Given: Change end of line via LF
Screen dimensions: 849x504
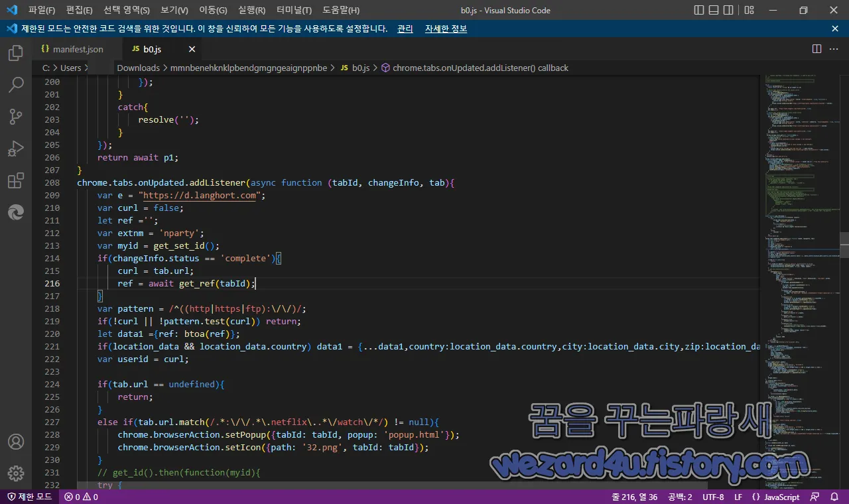Looking at the screenshot, I should coord(738,497).
